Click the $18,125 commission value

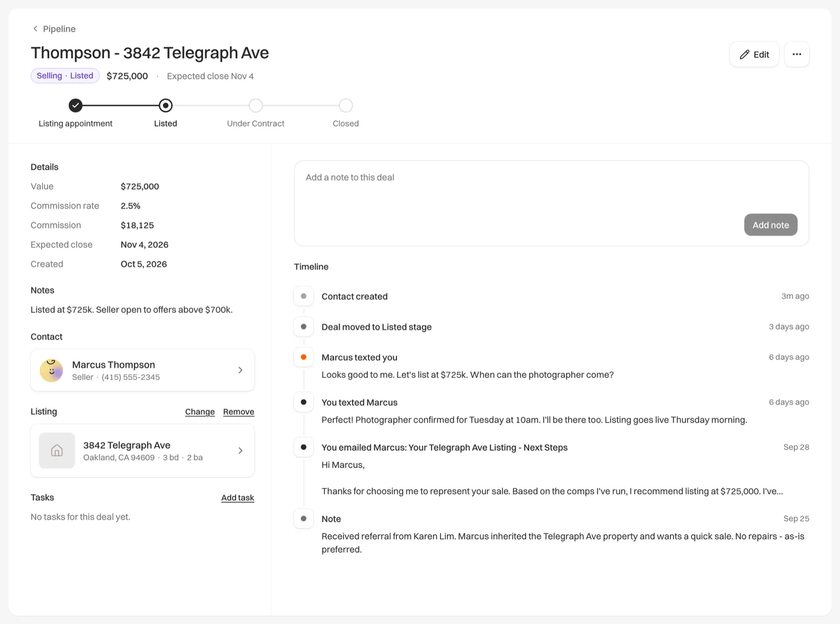click(137, 225)
